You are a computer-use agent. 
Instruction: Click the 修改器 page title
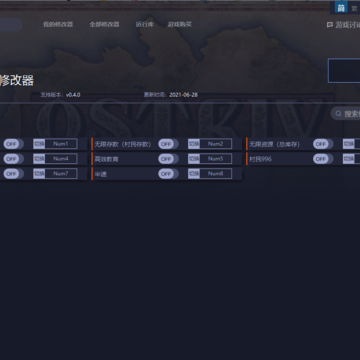[17, 80]
